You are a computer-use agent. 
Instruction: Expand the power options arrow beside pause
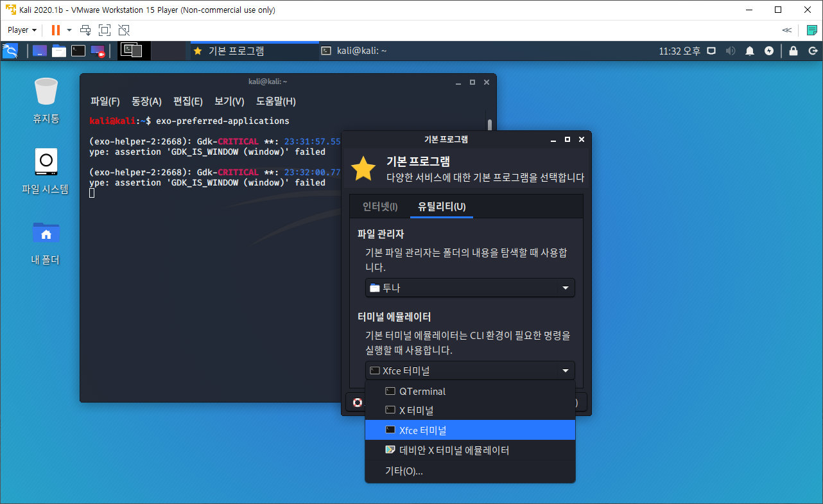click(69, 30)
